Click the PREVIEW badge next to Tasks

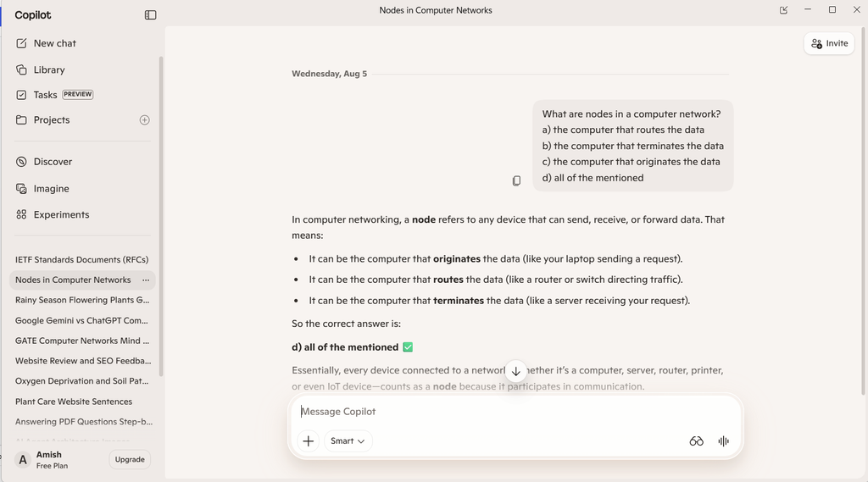click(x=77, y=94)
